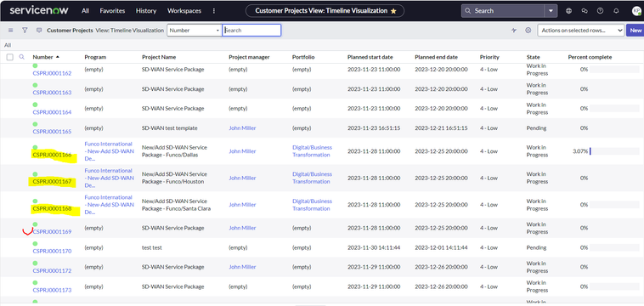The height and width of the screenshot is (306, 644).
Task: Open John Miller in CSPRJ0001172 row
Action: (242, 267)
